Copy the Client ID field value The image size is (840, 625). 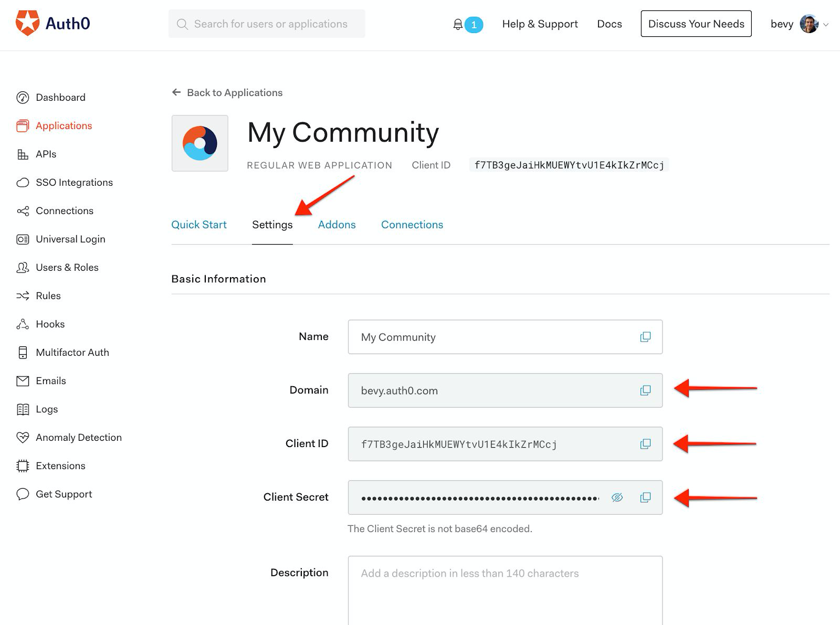(x=645, y=444)
